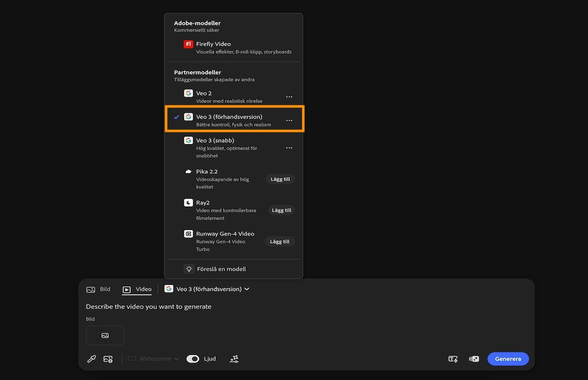Viewport: 588px width, 380px height.
Task: Click 'Visuella effekter, B-roll-klipp, storyboards' text
Action: 244,52
